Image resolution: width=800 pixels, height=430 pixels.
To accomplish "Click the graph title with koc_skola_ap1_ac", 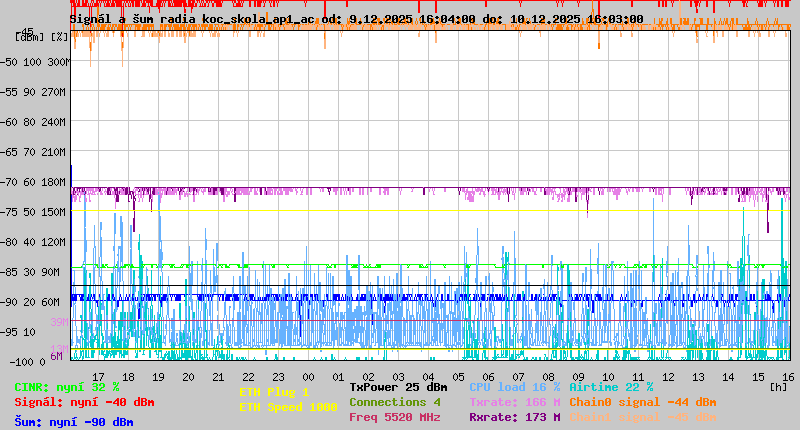I will click(356, 19).
